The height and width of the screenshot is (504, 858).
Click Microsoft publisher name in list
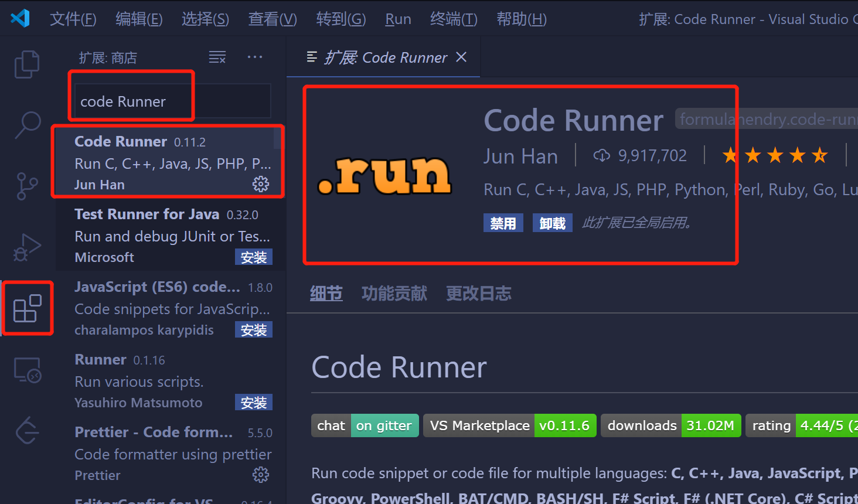104,257
